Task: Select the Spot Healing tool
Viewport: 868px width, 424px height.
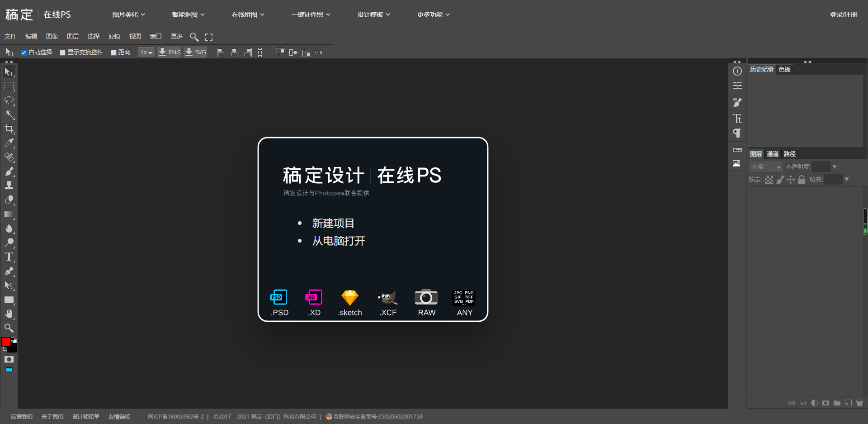Action: [9, 157]
